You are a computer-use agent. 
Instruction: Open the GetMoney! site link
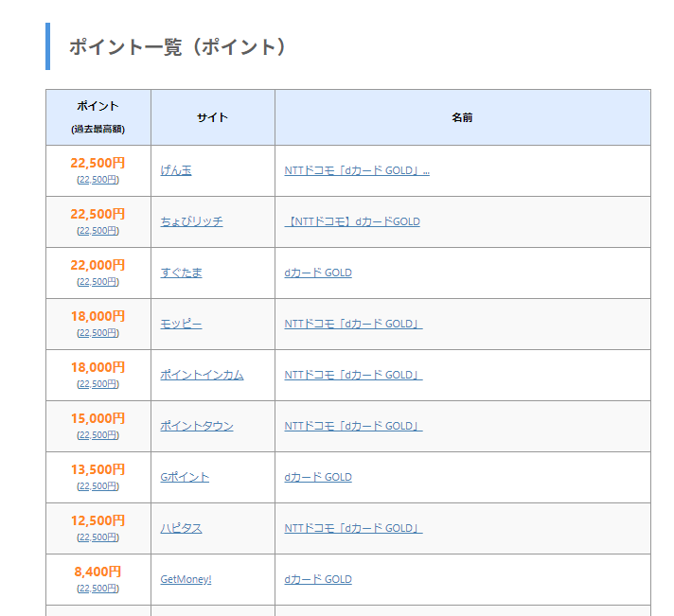tap(186, 579)
